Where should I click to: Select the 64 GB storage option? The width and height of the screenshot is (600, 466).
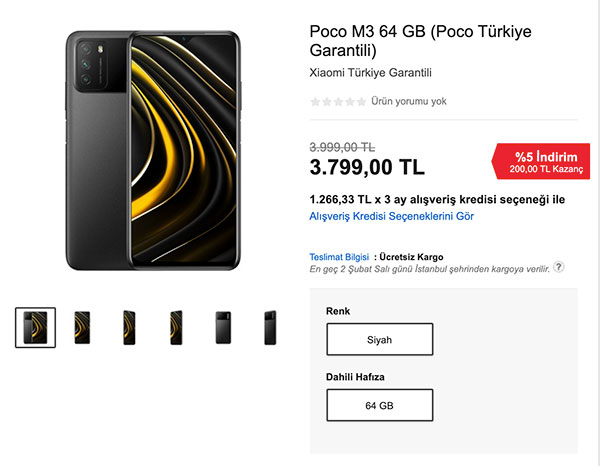pos(380,405)
